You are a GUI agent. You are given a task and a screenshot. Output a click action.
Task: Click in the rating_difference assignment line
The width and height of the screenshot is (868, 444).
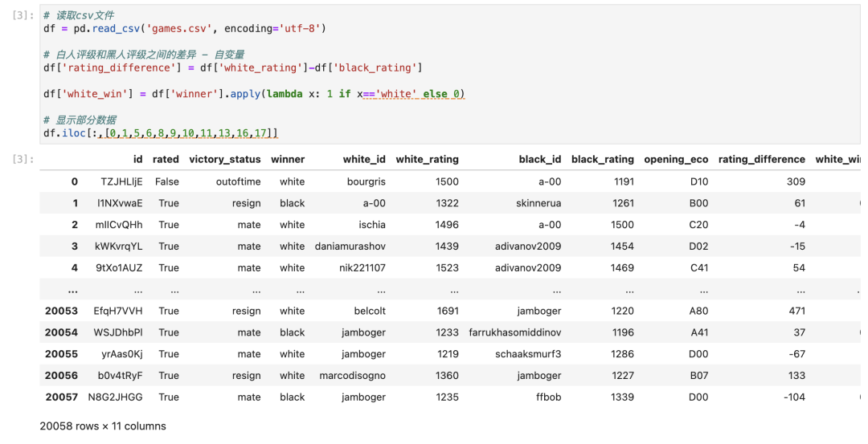point(233,67)
